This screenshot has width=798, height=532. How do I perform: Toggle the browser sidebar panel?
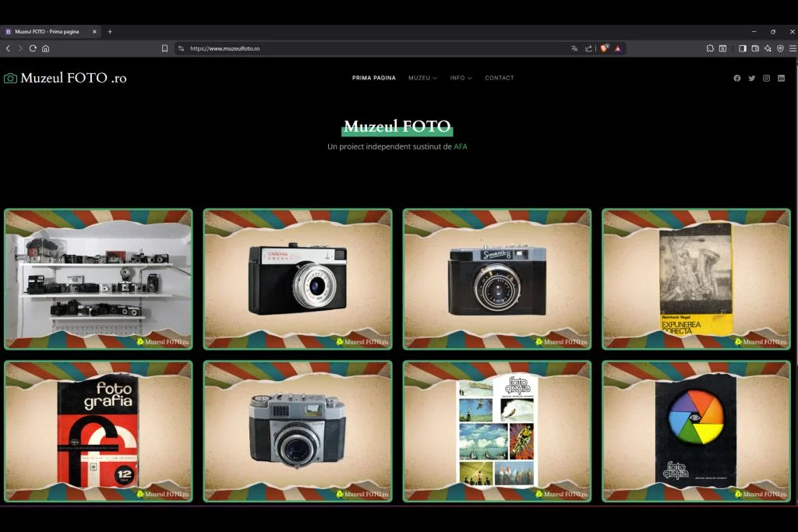coord(742,48)
